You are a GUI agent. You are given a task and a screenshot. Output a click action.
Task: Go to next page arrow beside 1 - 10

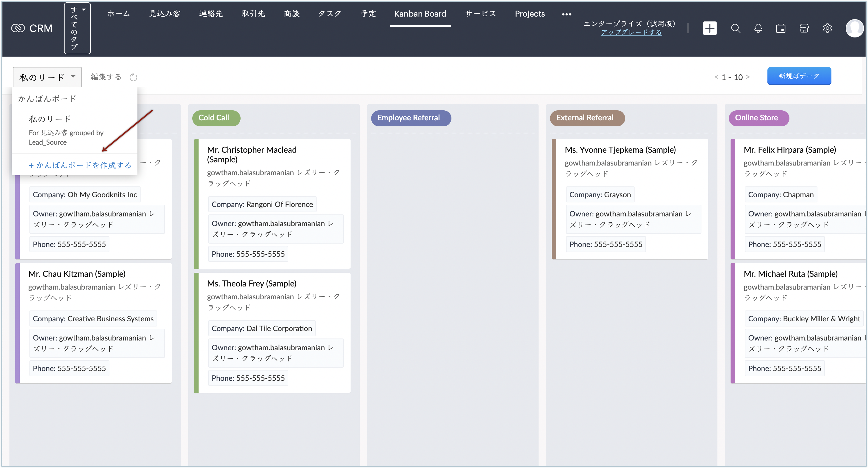click(748, 77)
